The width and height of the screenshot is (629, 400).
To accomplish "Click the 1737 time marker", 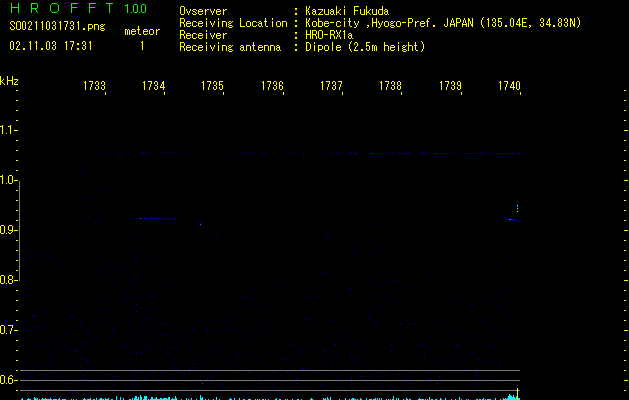I will (x=331, y=87).
